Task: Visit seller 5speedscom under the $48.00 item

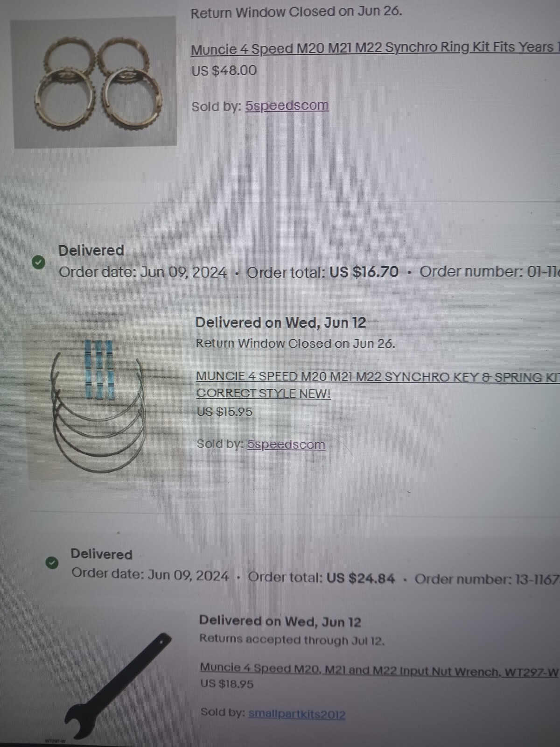Action: 287,106
